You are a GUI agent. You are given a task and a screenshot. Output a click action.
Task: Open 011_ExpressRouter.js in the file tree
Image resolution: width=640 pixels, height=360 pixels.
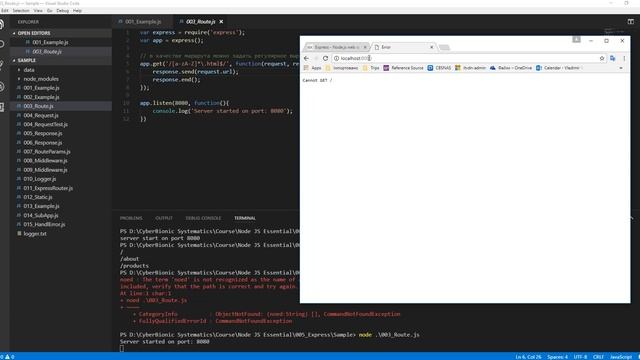48,188
